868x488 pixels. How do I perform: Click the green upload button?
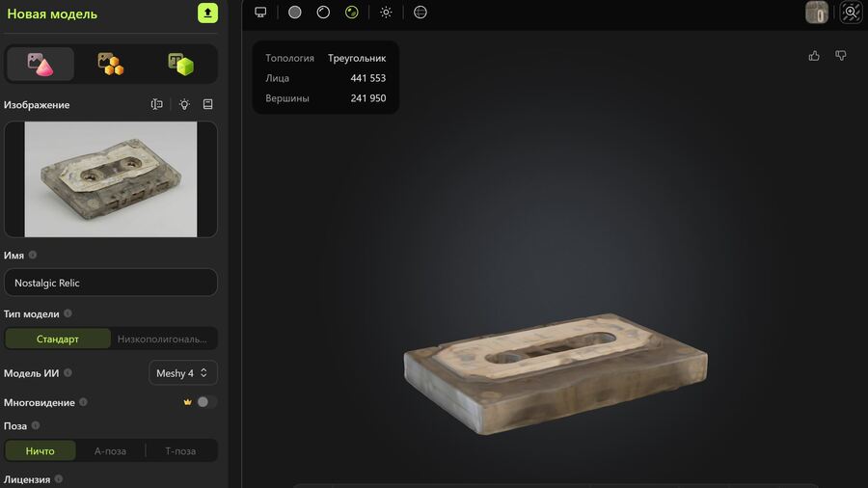[x=207, y=14]
